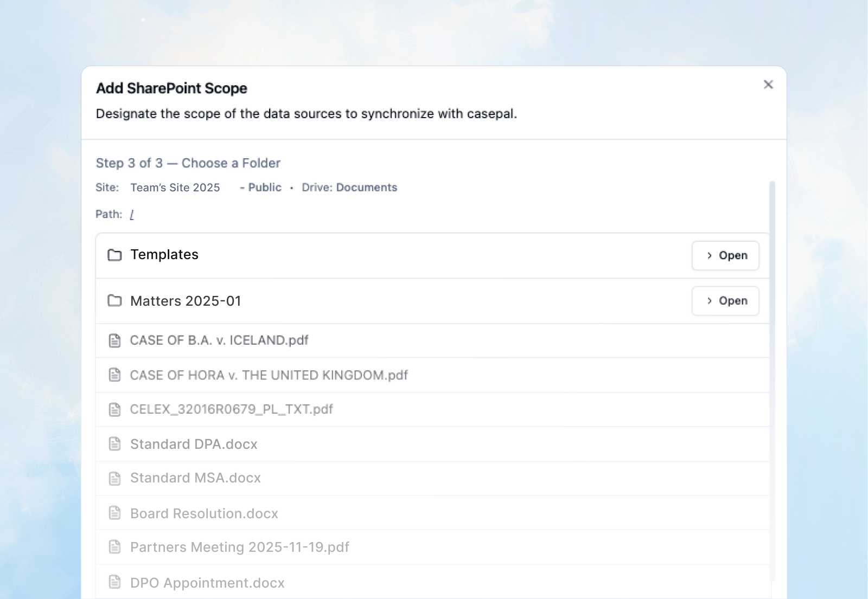Image resolution: width=868 pixels, height=599 pixels.
Task: Click the folder icon beside Matters 2025-01
Action: click(114, 301)
